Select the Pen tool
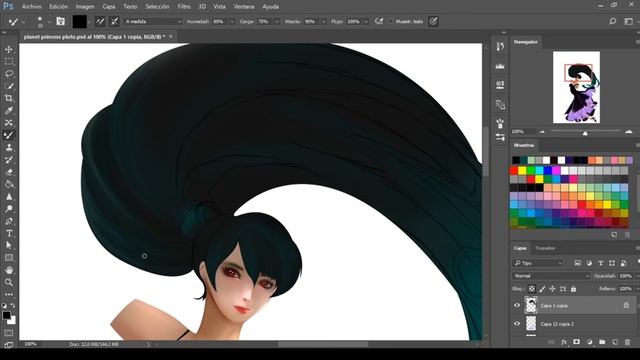This screenshot has height=360, width=640. tap(9, 221)
